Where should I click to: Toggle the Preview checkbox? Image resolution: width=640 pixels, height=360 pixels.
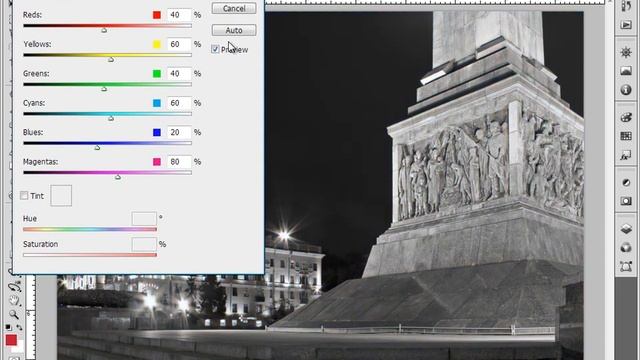click(215, 49)
